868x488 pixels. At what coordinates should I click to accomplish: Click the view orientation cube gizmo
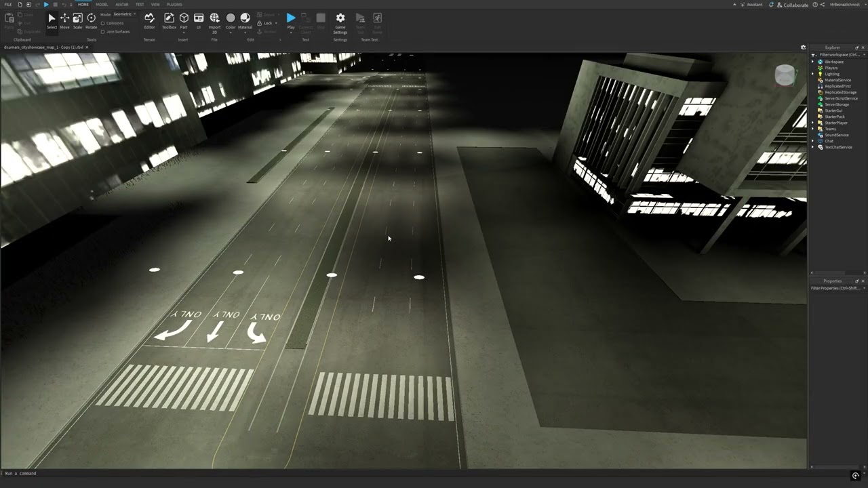[785, 75]
